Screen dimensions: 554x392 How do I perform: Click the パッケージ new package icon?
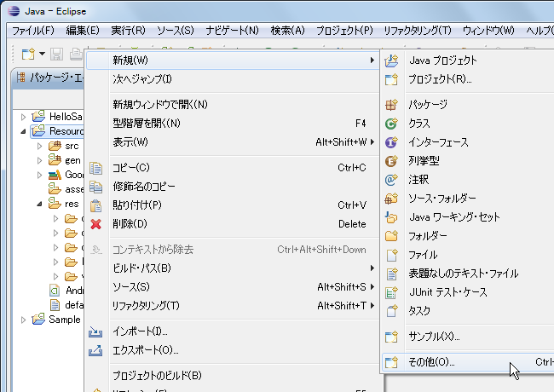coord(391,105)
